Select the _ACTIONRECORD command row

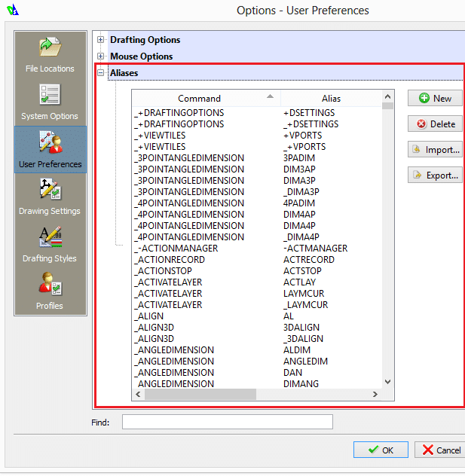[x=257, y=260]
